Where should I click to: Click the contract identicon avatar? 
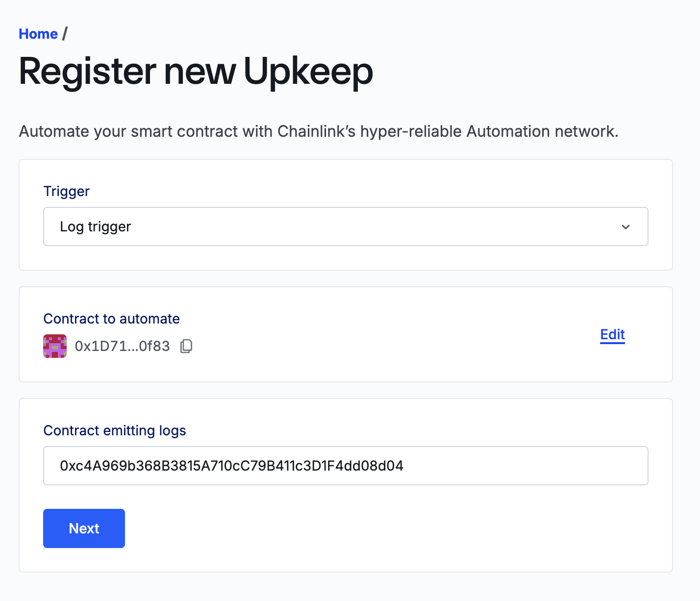(x=55, y=346)
